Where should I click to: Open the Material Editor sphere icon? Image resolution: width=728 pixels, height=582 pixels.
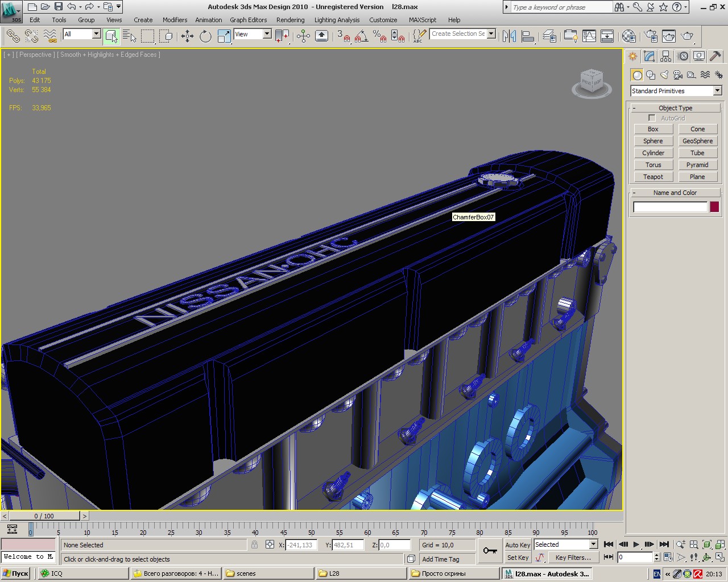pyautogui.click(x=628, y=36)
